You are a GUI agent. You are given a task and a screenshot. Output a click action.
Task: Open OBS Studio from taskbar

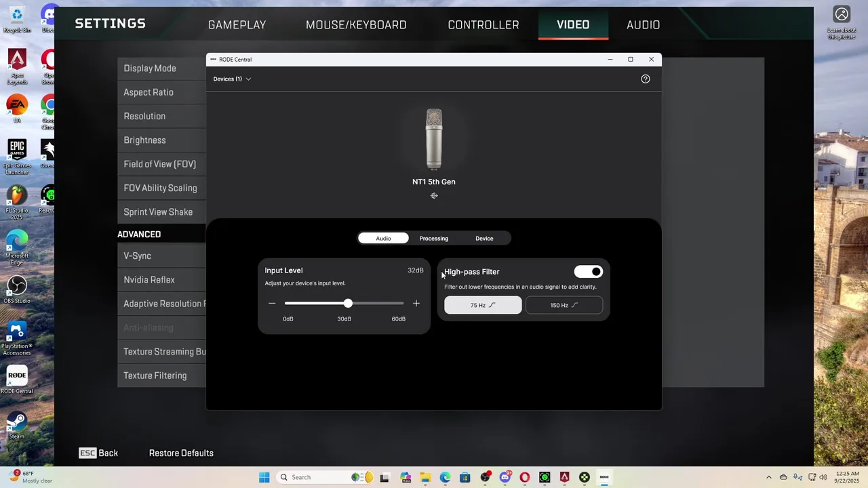485,477
